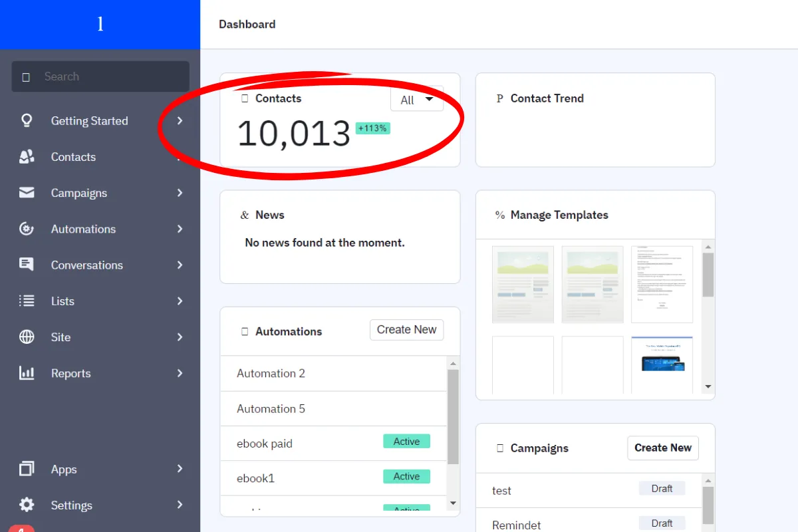Click the Dashboard page title
The height and width of the screenshot is (532, 798).
click(x=247, y=25)
